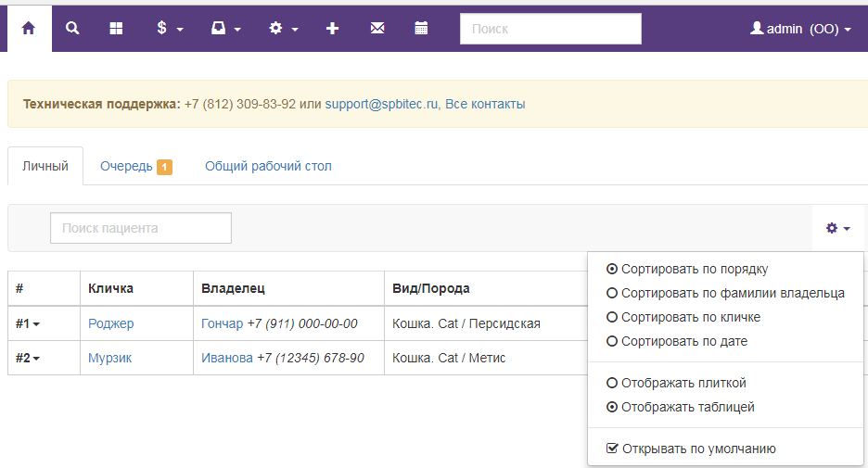Screen dimensions: 868x468
Task: Open owner Гончар
Action: (222, 323)
